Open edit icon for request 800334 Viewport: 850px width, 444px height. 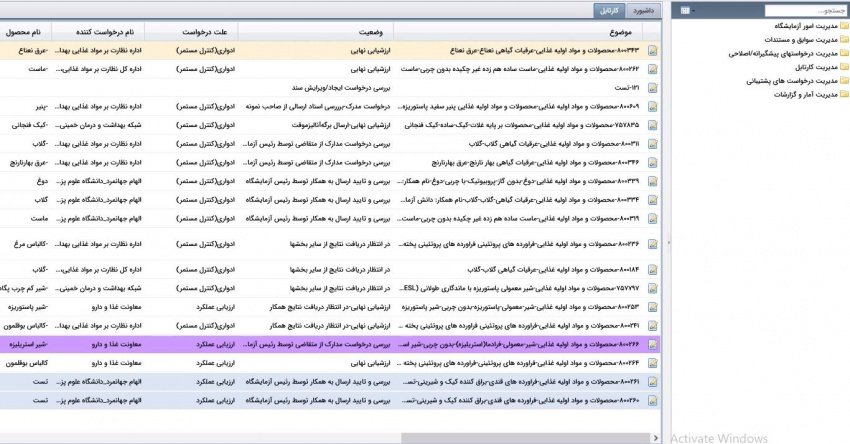[653, 200]
